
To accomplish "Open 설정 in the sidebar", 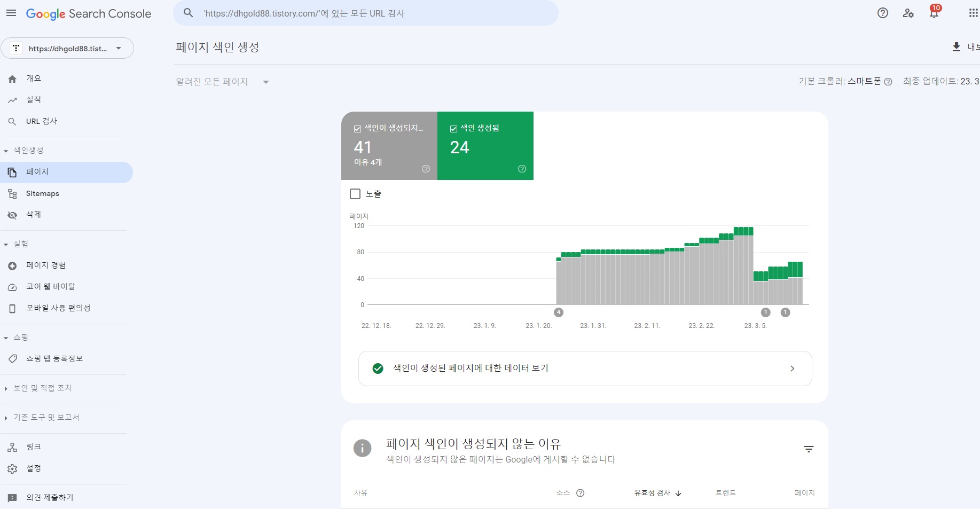I will [x=33, y=468].
